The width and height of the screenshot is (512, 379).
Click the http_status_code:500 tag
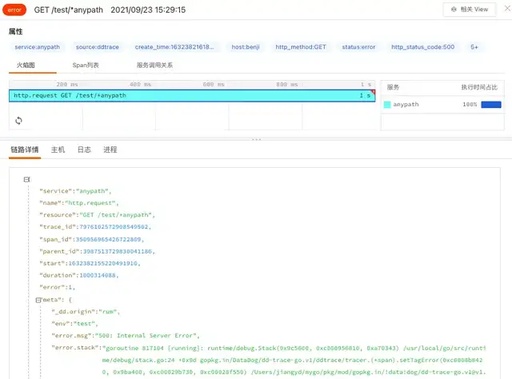(x=423, y=47)
